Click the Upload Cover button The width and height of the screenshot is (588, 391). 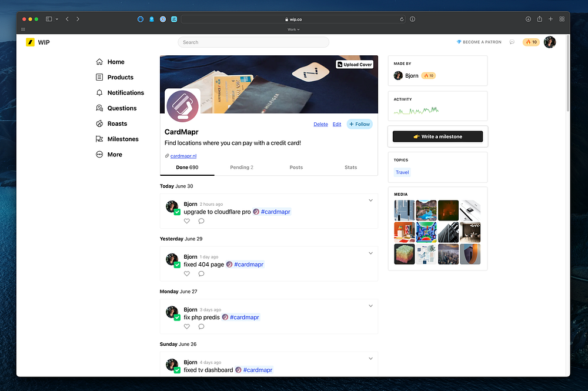(355, 65)
